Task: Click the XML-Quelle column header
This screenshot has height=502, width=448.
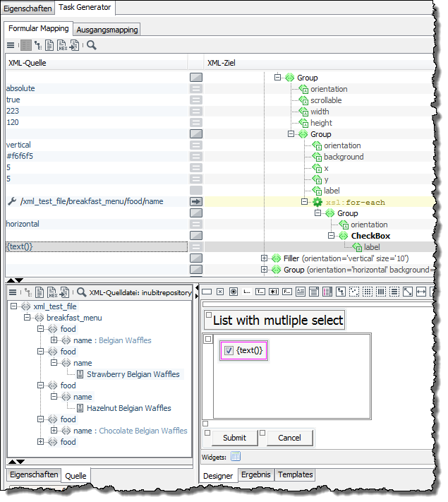Action: (97, 63)
